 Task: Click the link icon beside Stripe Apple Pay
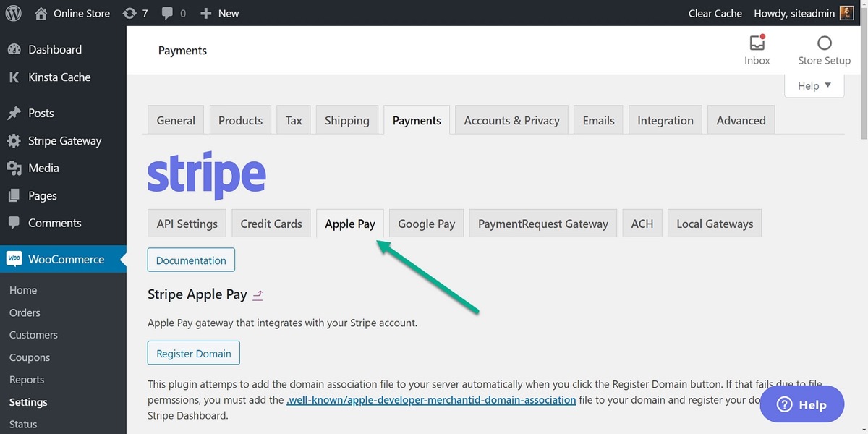pyautogui.click(x=258, y=294)
